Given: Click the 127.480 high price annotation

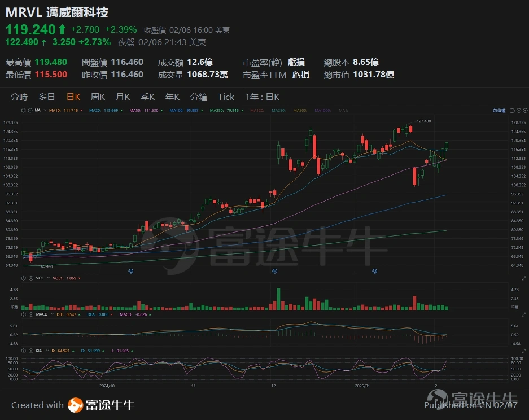Looking at the screenshot, I should (424, 121).
